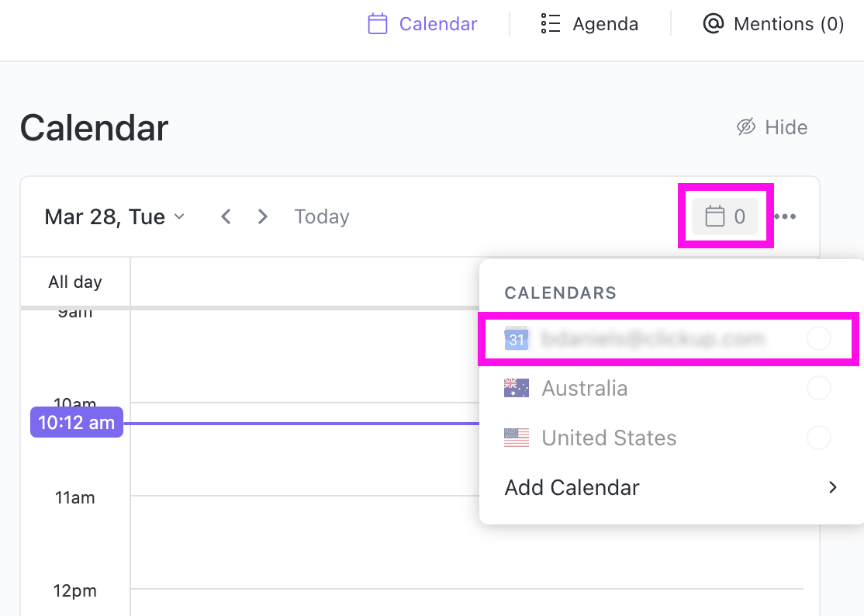
Task: Open the three-dot more options menu
Action: 785,216
